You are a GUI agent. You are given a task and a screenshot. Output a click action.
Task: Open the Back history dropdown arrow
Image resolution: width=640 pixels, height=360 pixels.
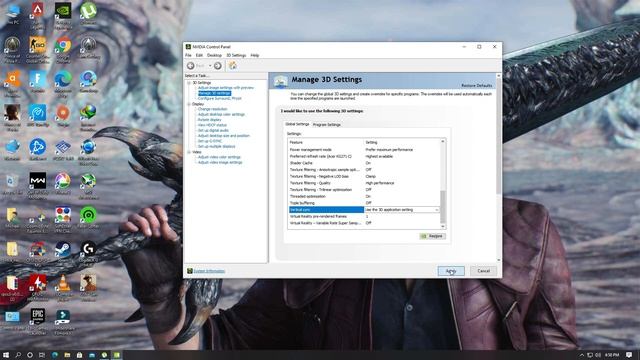click(210, 66)
